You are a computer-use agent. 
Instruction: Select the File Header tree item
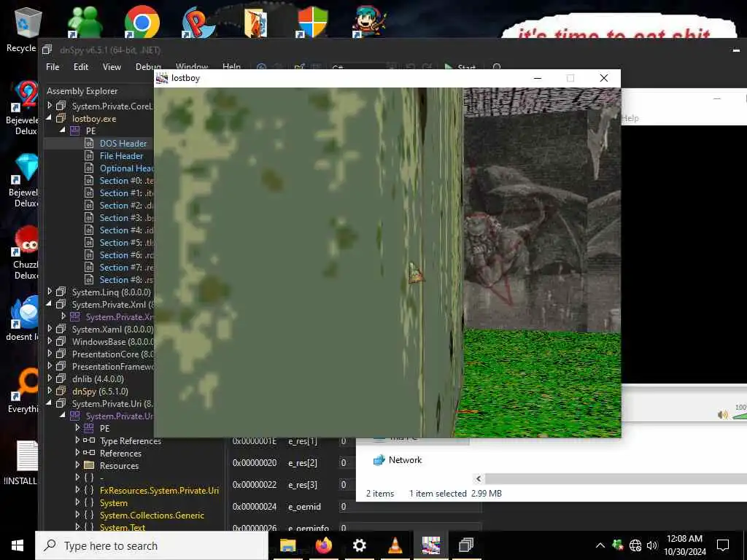click(121, 156)
